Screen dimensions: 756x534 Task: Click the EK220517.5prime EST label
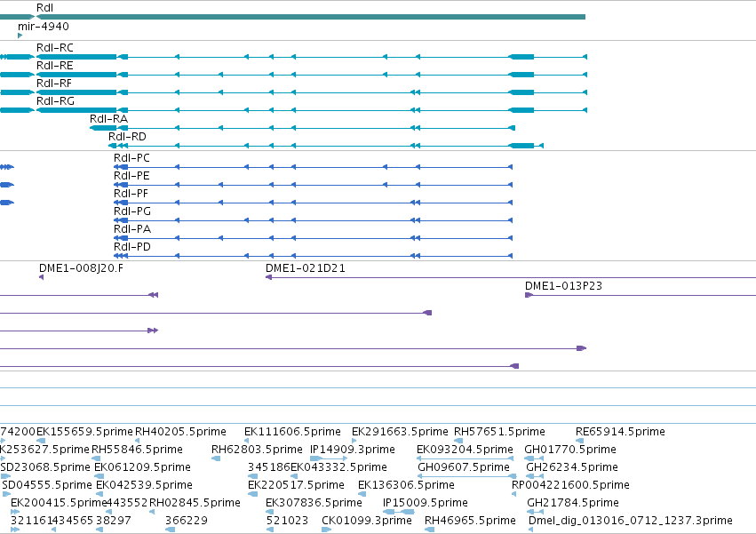pyautogui.click(x=296, y=485)
